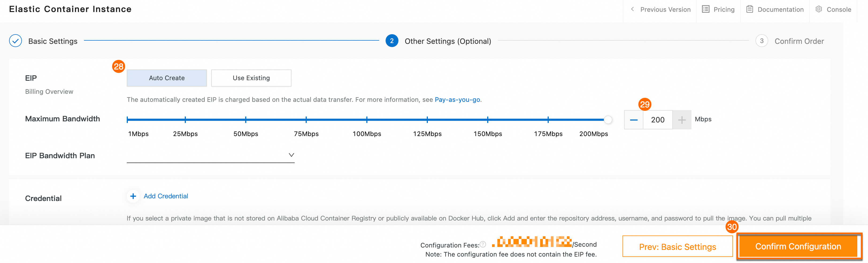
Task: Click the Configuration Fees help icon
Action: click(x=483, y=244)
